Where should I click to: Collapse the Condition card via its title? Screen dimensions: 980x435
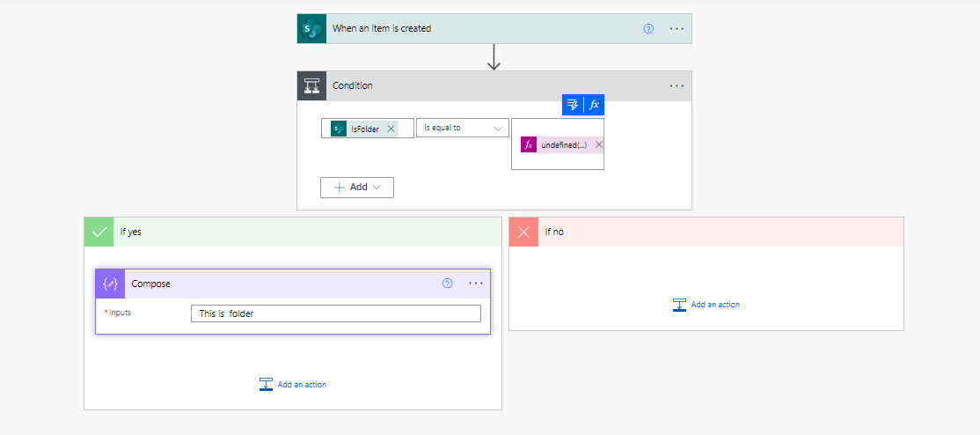pos(353,86)
